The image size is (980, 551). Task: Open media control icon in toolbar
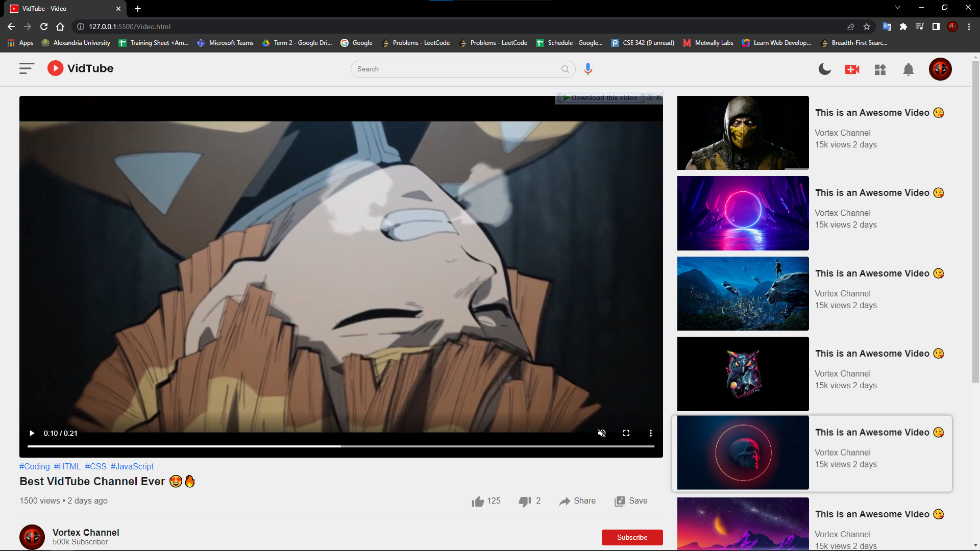920,27
